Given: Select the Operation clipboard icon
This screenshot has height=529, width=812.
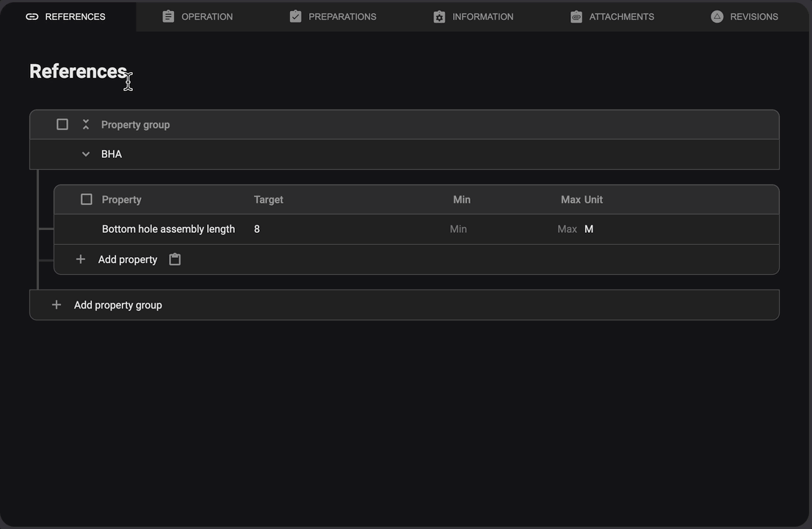Looking at the screenshot, I should 168,15.
